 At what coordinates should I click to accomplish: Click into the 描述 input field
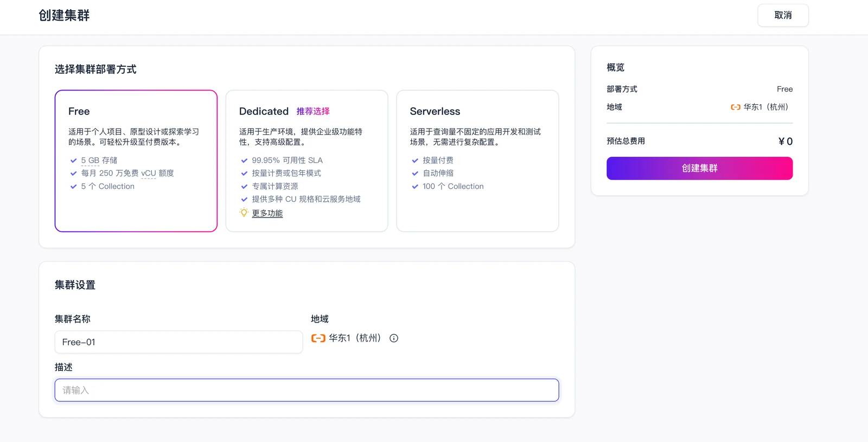tap(307, 390)
